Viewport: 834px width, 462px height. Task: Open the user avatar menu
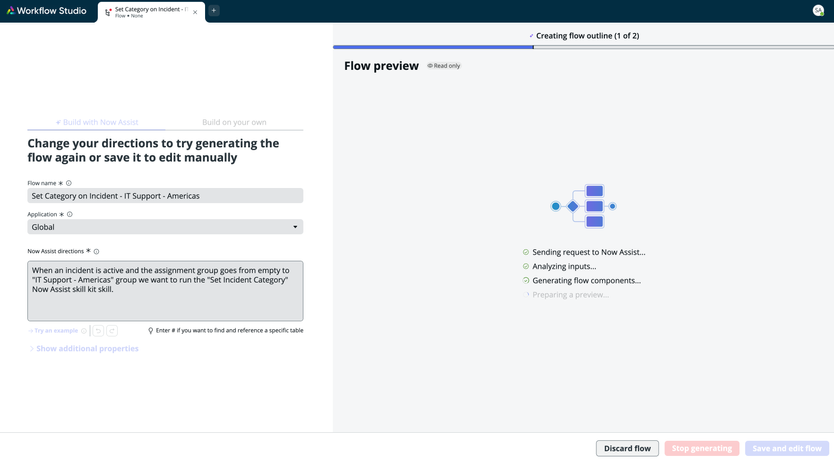818,11
